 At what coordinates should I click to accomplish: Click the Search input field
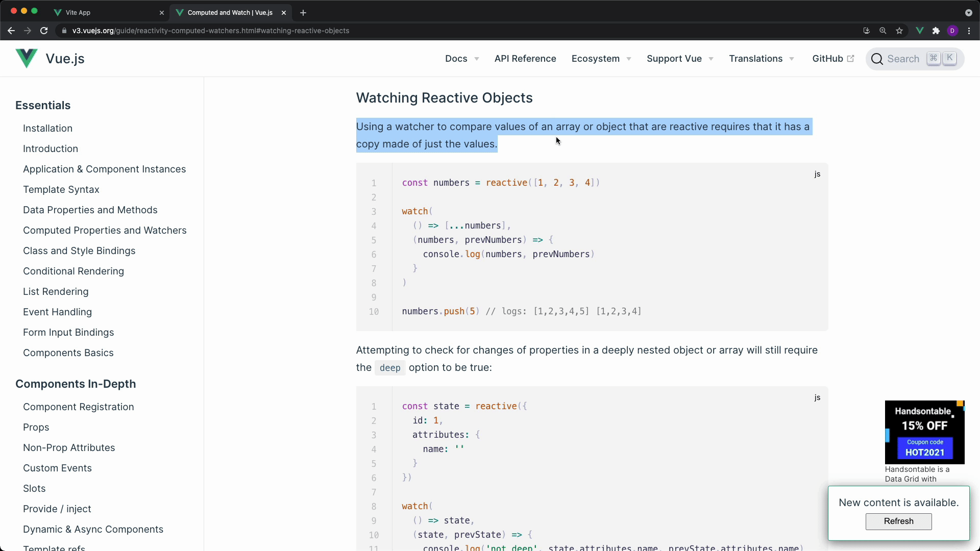click(x=902, y=59)
